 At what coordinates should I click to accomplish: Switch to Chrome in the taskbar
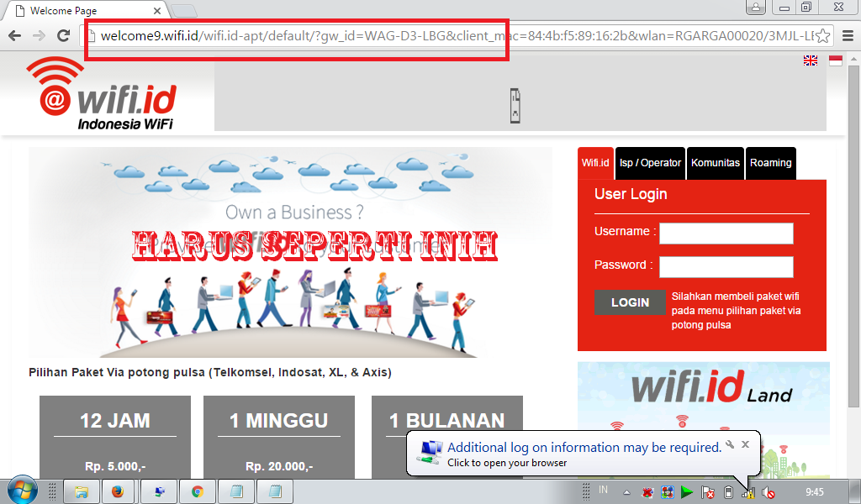click(x=198, y=491)
